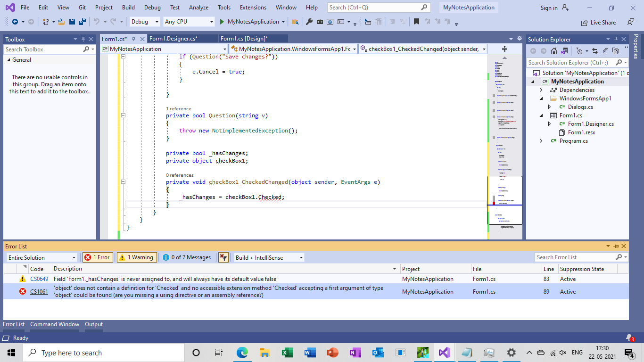Viewport: 644px width, 362px height.
Task: Open the File menu
Action: 25,8
